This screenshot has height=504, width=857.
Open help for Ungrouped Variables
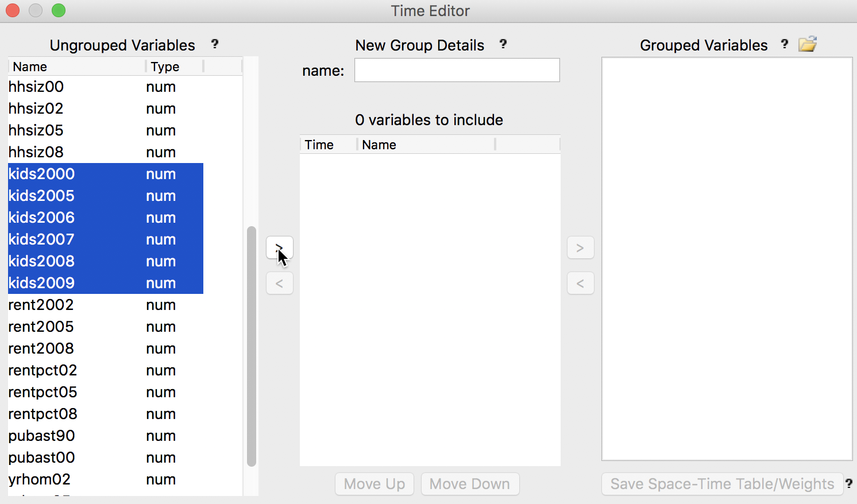point(215,44)
